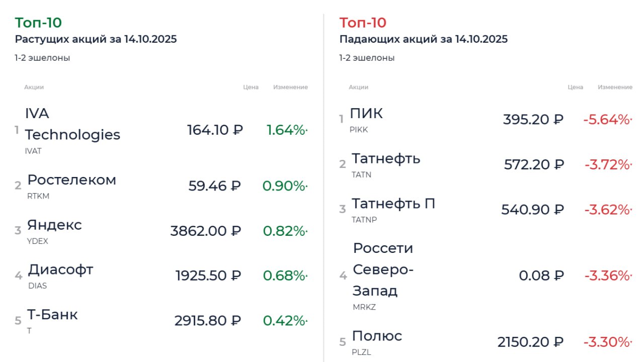Open the ПИК stock entry

(x=366, y=114)
